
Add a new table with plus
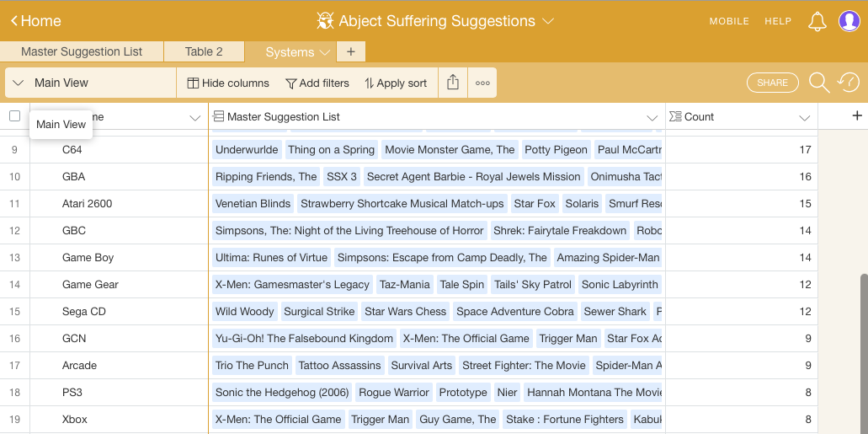click(350, 51)
